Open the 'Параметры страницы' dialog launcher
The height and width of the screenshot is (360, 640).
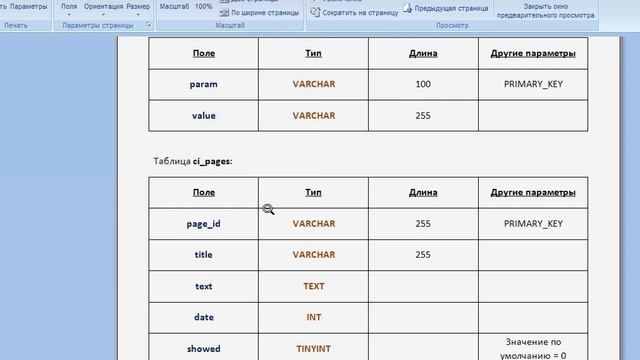click(x=149, y=25)
